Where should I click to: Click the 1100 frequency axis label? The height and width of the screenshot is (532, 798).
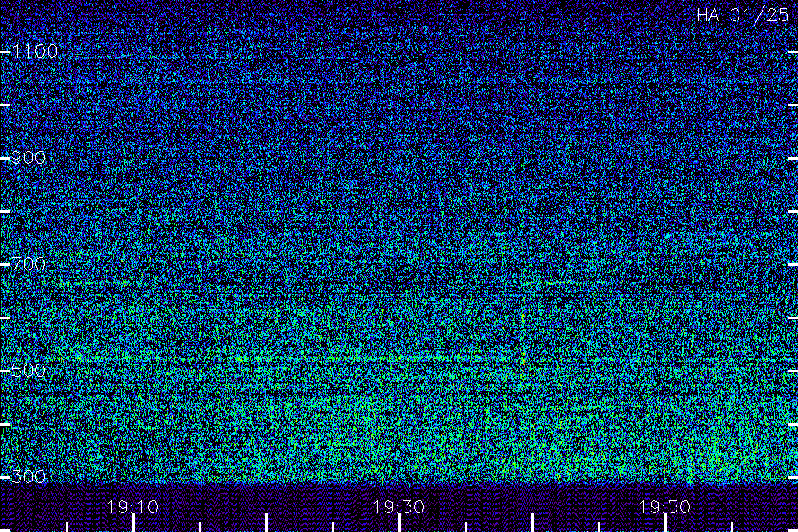point(35,51)
